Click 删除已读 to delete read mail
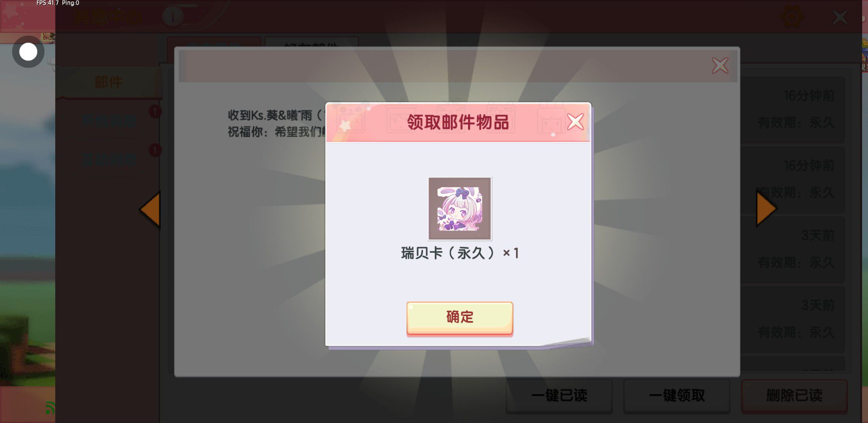The height and width of the screenshot is (423, 868). tap(794, 396)
